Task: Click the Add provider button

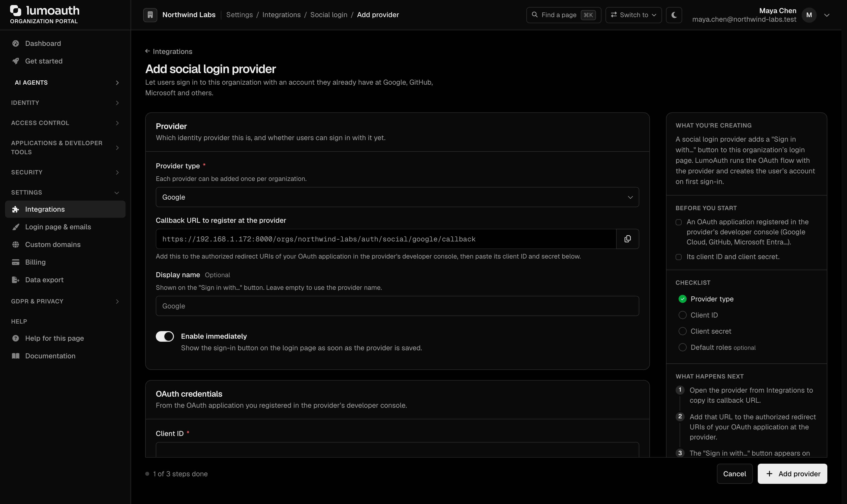Action: tap(792, 474)
